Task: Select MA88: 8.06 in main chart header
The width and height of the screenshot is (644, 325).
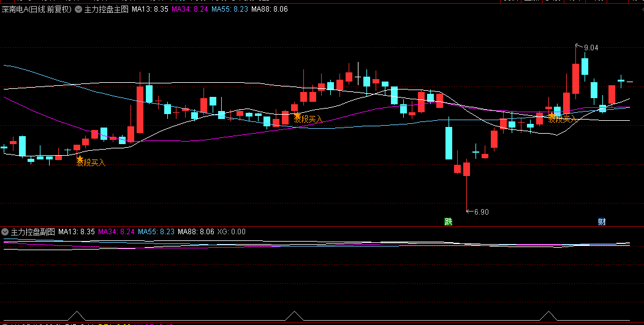Action: tap(270, 9)
